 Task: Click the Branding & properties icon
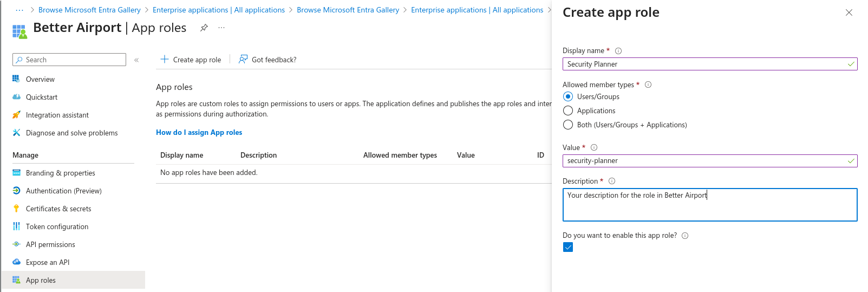pyautogui.click(x=16, y=173)
